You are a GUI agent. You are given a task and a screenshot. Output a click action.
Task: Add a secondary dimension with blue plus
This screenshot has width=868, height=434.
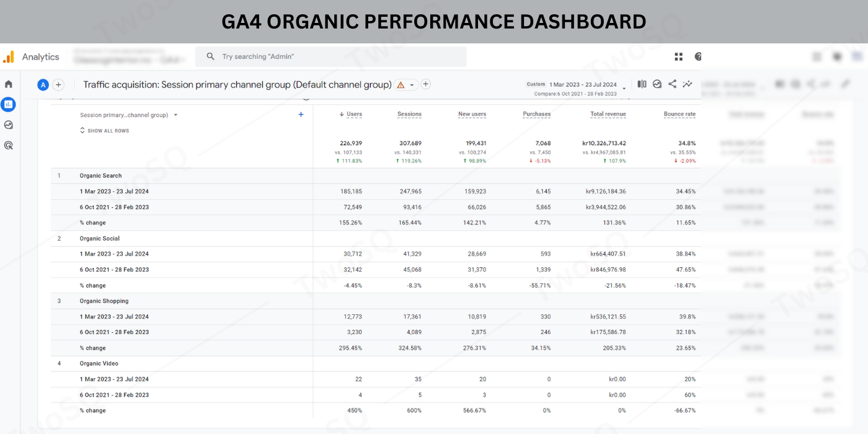[301, 114]
